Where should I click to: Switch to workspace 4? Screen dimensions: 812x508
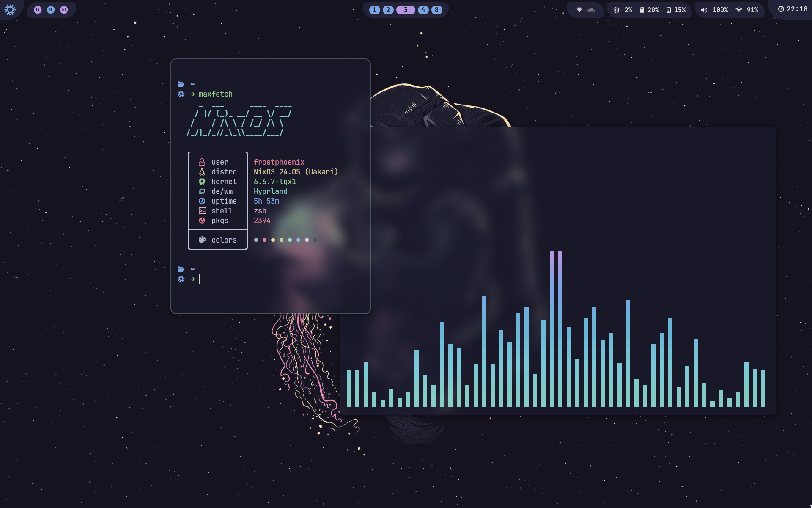coord(423,10)
